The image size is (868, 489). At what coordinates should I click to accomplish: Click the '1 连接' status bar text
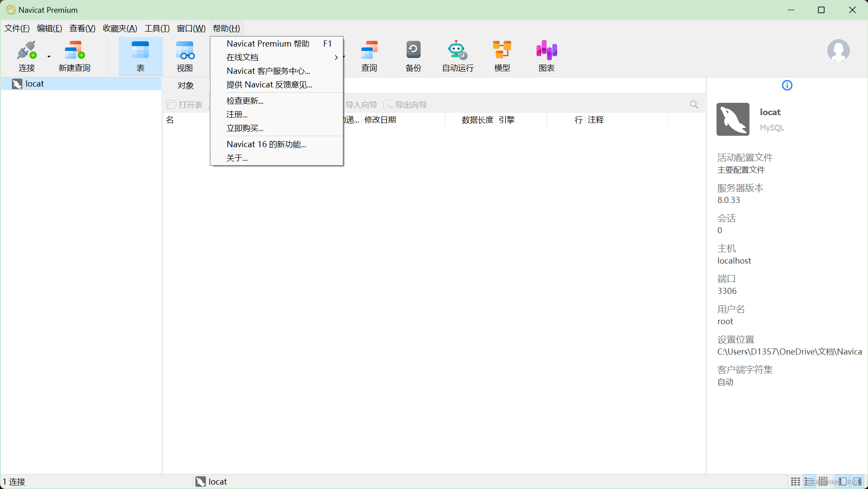[x=14, y=482]
